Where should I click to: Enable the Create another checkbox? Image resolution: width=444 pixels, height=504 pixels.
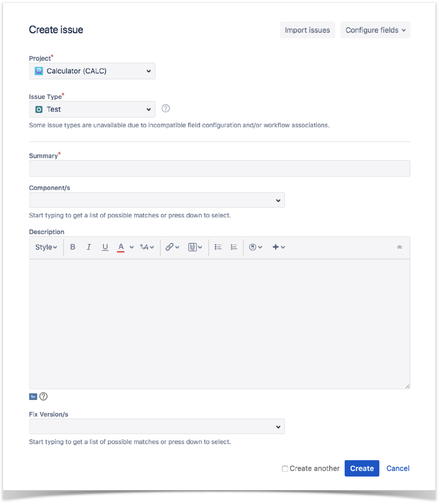(285, 468)
